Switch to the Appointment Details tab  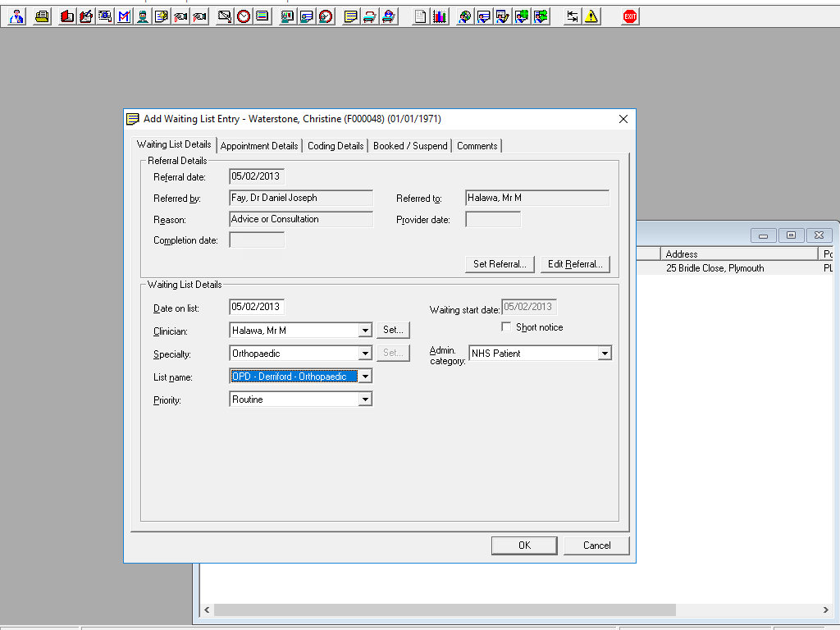258,146
